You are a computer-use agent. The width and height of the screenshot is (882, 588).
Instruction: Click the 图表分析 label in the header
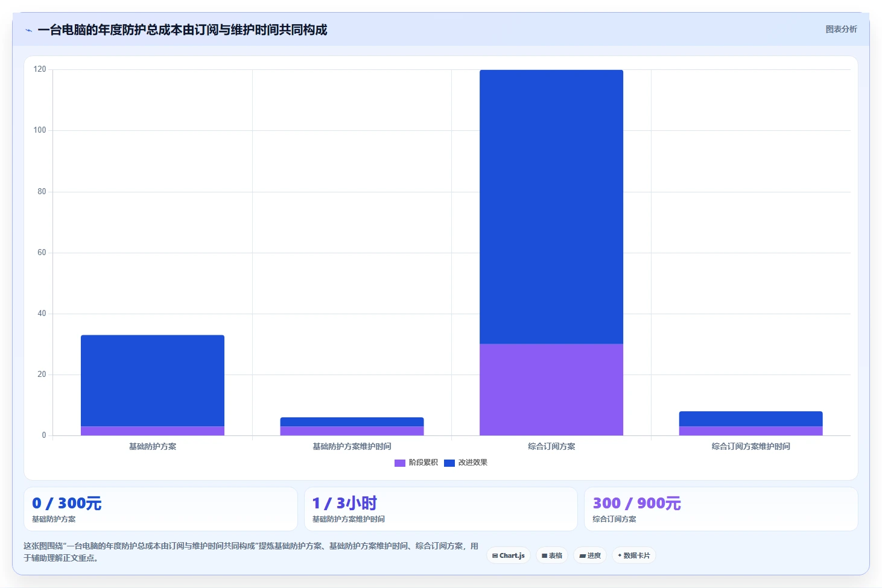coord(841,29)
